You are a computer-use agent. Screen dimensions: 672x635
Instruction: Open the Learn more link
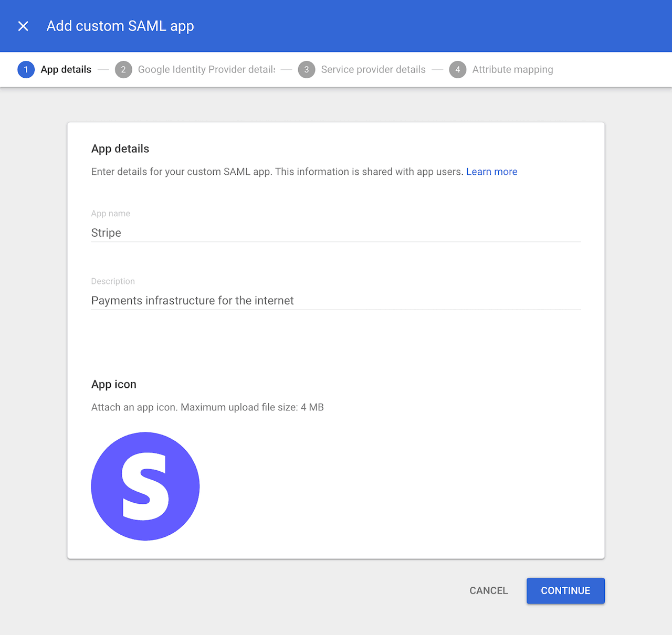pos(492,172)
